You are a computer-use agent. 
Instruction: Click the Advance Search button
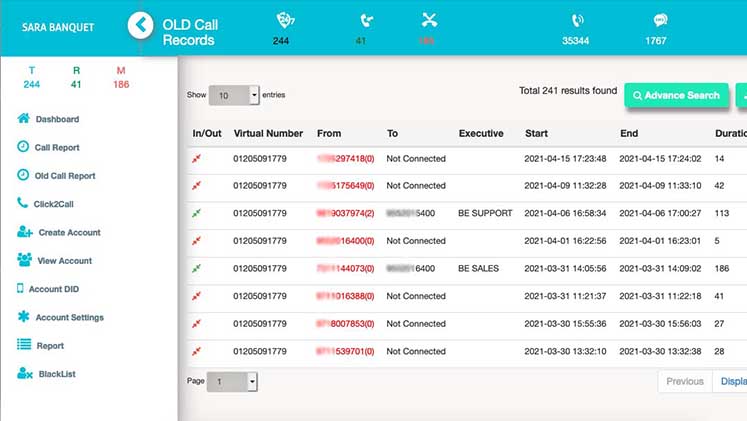pos(676,95)
